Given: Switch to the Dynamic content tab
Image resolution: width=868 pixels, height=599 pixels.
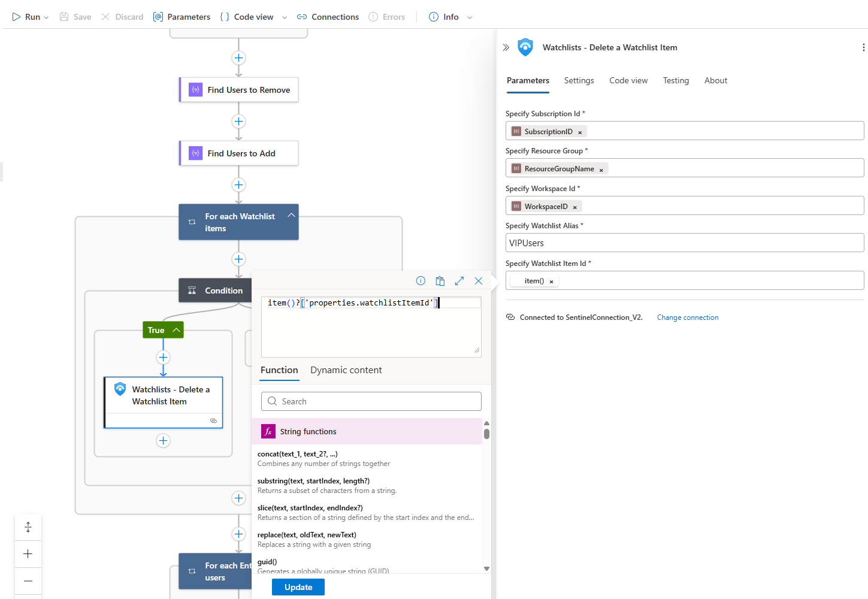Looking at the screenshot, I should coord(346,370).
